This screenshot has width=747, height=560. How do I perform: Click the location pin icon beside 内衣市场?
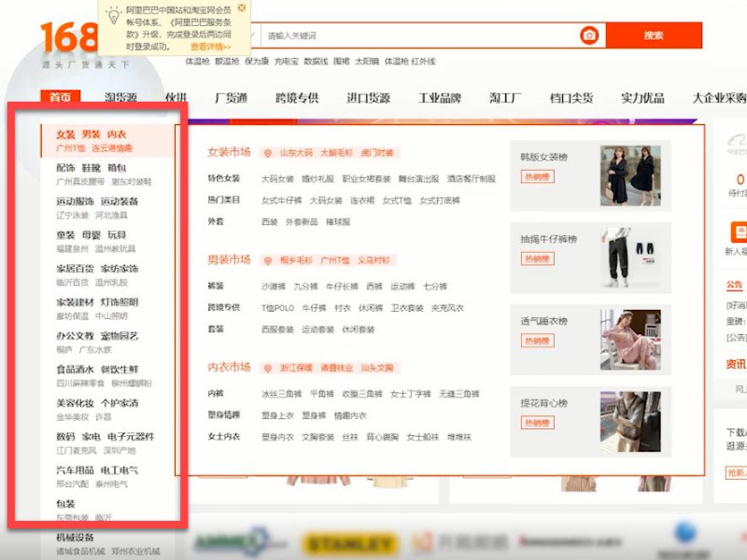coord(269,366)
